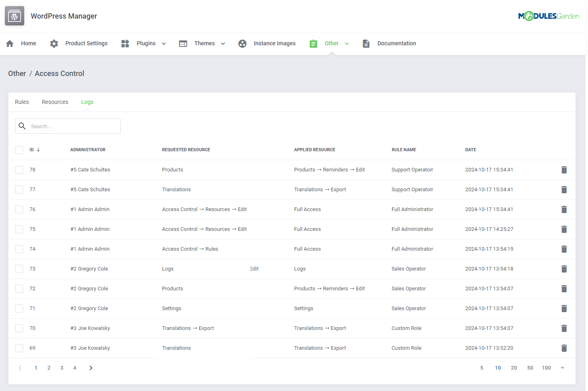The width and height of the screenshot is (588, 391).
Task: Click the Documentation page icon
Action: pyautogui.click(x=366, y=43)
